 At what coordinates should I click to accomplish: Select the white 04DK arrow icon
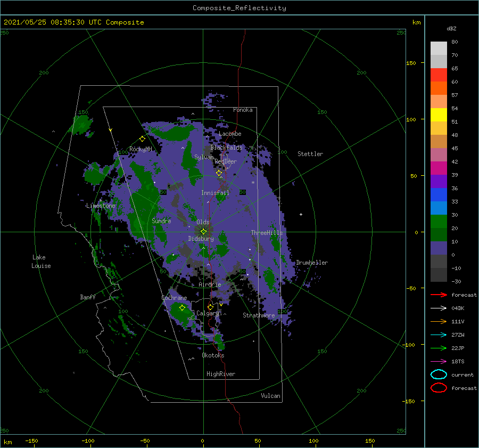pos(439,308)
